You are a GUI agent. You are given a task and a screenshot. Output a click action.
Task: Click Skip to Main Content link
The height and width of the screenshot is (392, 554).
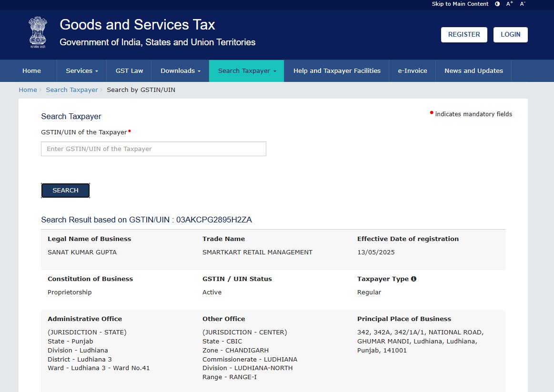click(460, 4)
